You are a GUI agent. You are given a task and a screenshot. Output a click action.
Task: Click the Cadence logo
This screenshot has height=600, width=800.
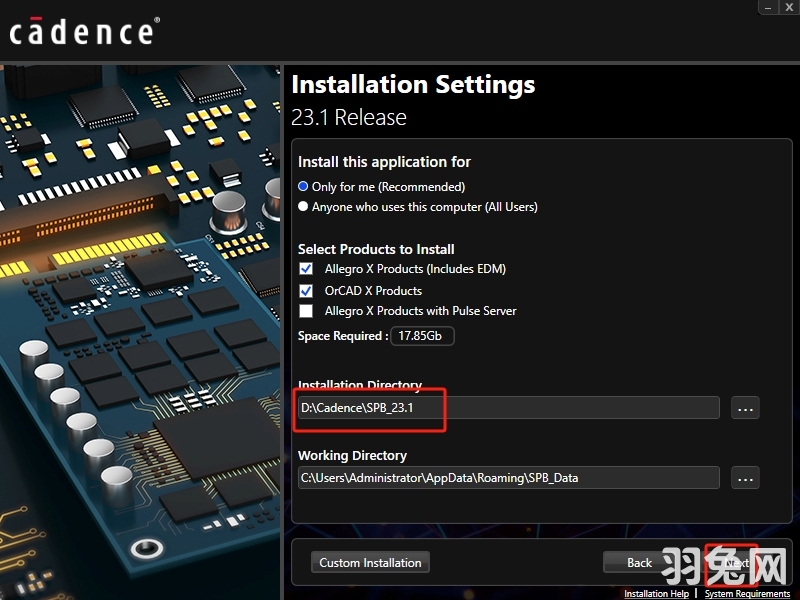[83, 30]
